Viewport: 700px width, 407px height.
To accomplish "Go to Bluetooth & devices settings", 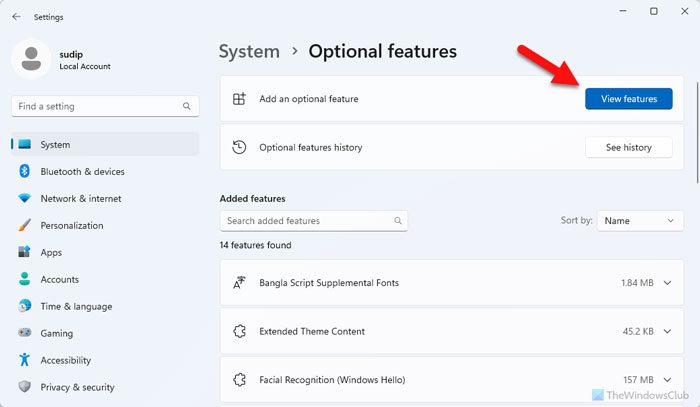I will point(105,171).
